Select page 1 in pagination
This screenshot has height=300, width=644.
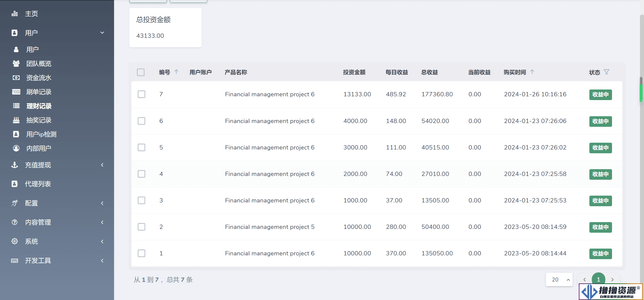598,280
